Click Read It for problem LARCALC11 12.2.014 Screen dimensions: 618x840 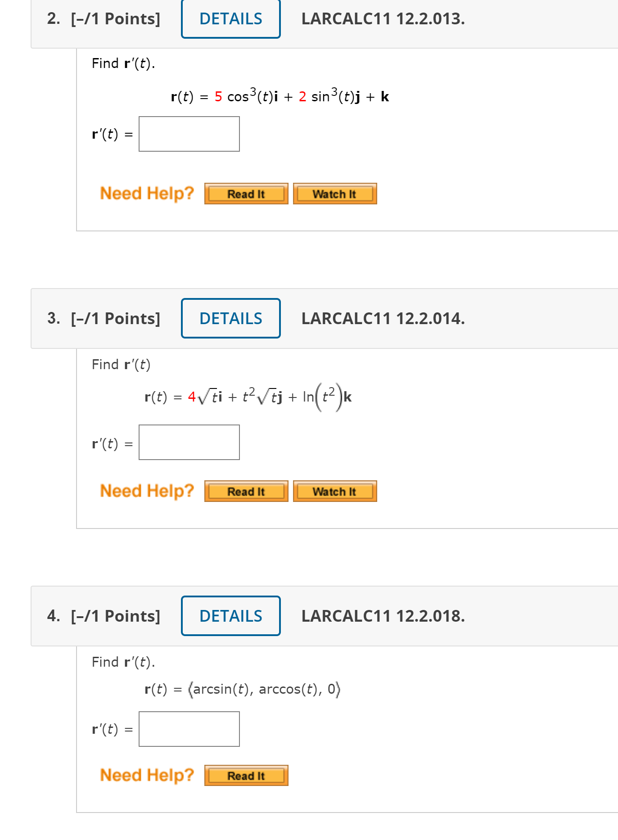246,491
